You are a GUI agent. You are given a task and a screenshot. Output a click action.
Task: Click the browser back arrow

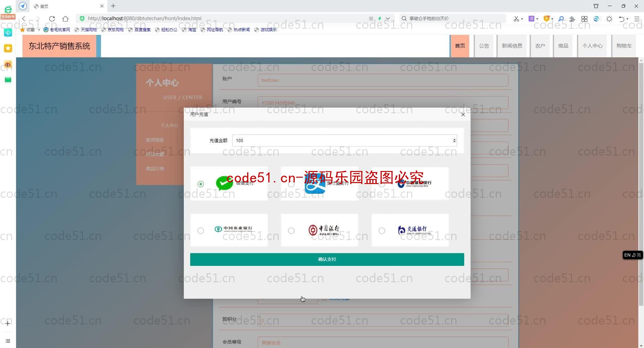point(24,18)
